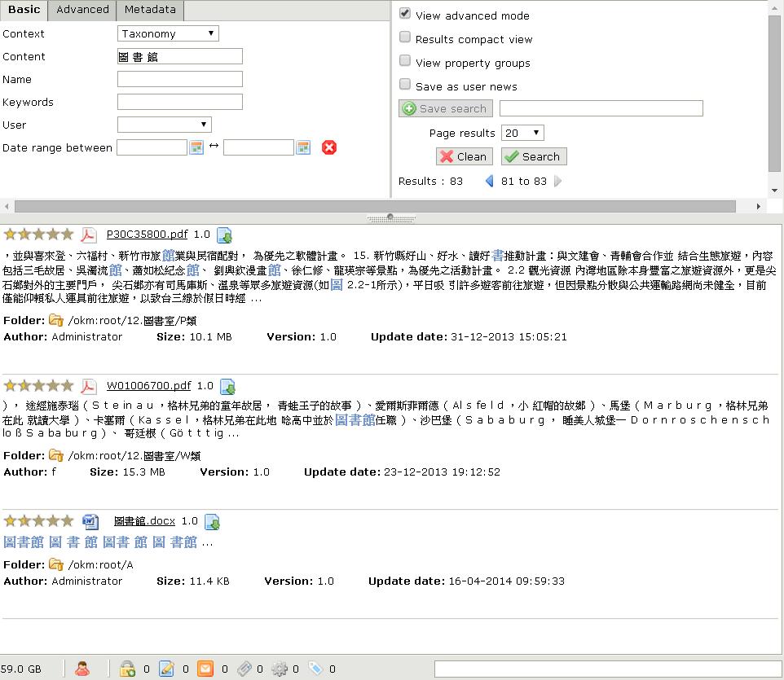Viewport: 784px width, 680px height.
Task: Open the User dropdown list
Action: (x=165, y=125)
